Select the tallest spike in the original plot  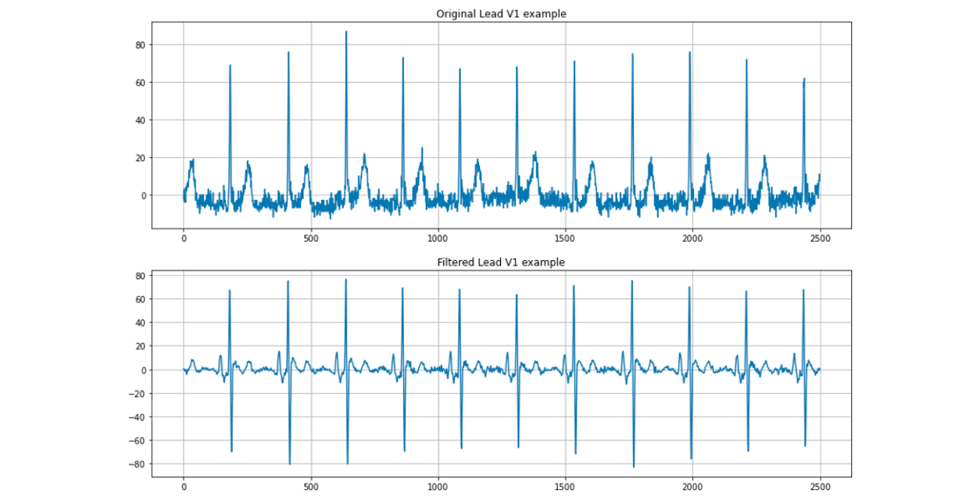[346, 47]
